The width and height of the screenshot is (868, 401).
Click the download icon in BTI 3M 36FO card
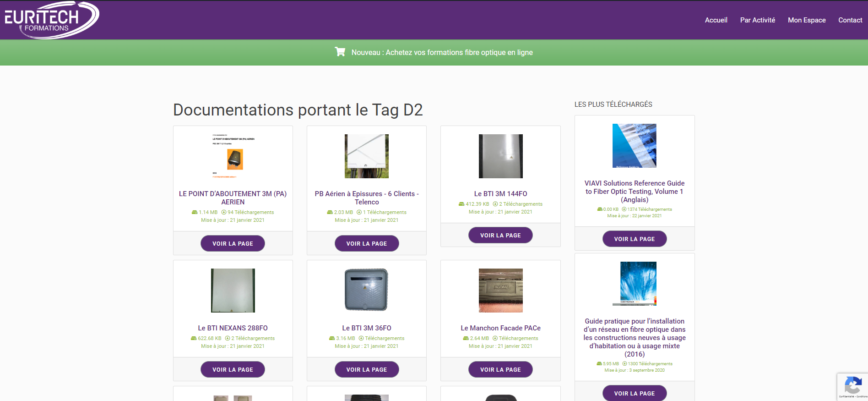[x=361, y=338]
